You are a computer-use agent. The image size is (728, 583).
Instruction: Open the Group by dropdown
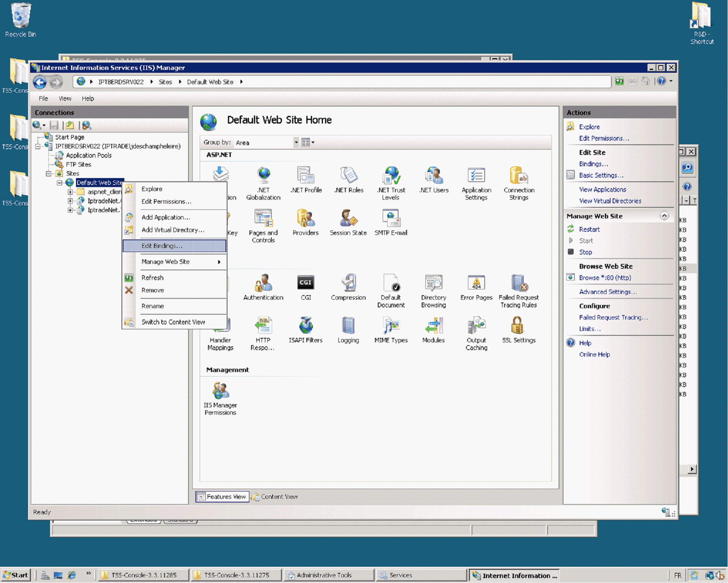click(296, 142)
